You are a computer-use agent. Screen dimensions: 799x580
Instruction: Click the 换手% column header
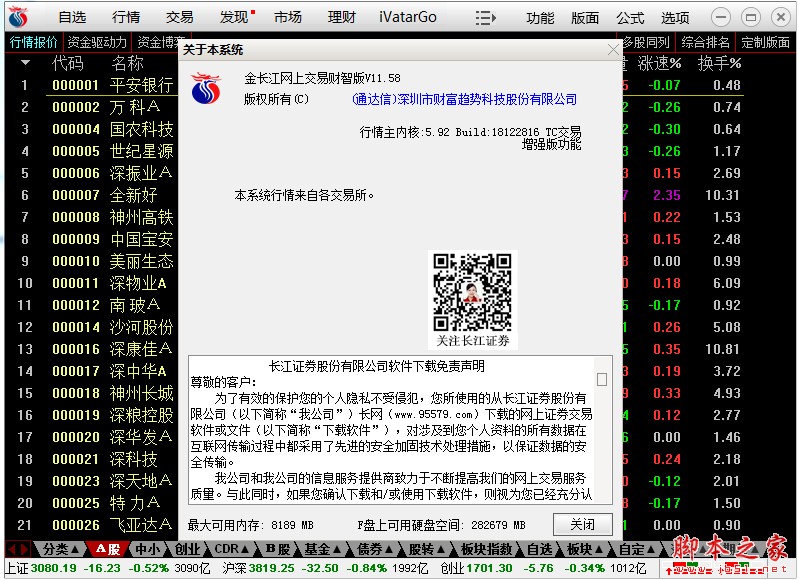click(719, 63)
